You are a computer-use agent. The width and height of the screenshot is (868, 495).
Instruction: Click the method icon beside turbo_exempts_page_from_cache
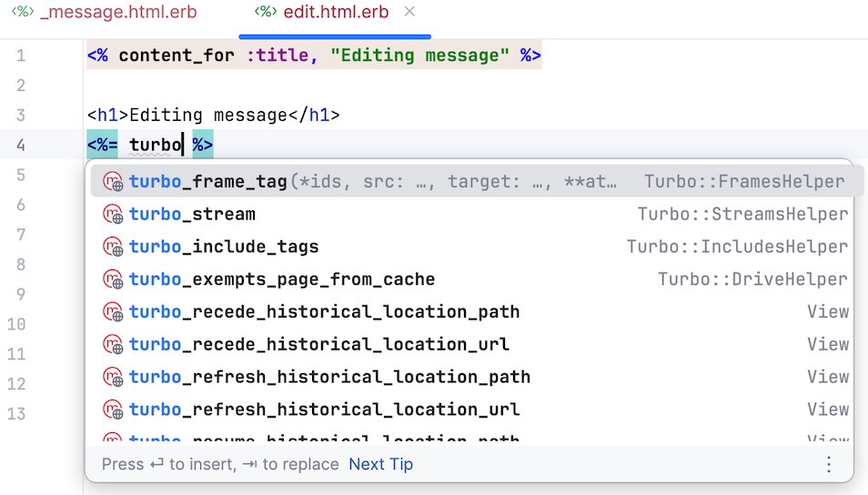point(113,279)
